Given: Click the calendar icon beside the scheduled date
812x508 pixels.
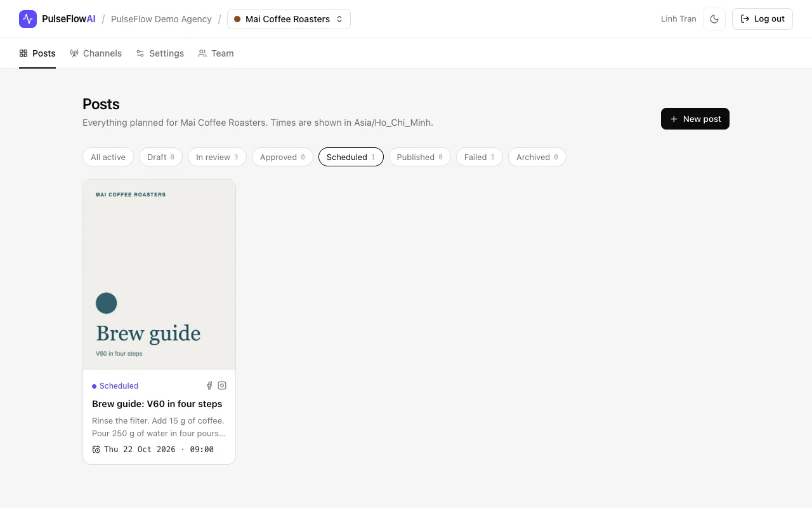Looking at the screenshot, I should coord(96,450).
